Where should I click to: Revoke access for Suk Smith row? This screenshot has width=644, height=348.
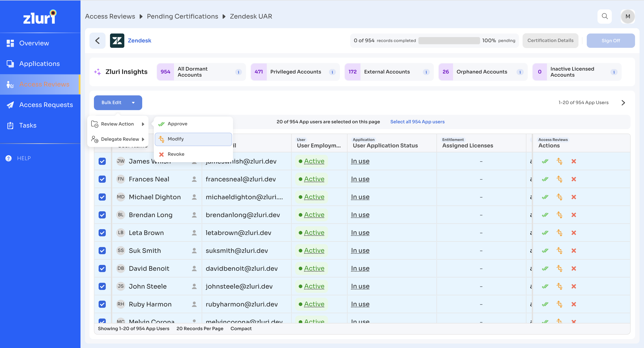point(574,250)
